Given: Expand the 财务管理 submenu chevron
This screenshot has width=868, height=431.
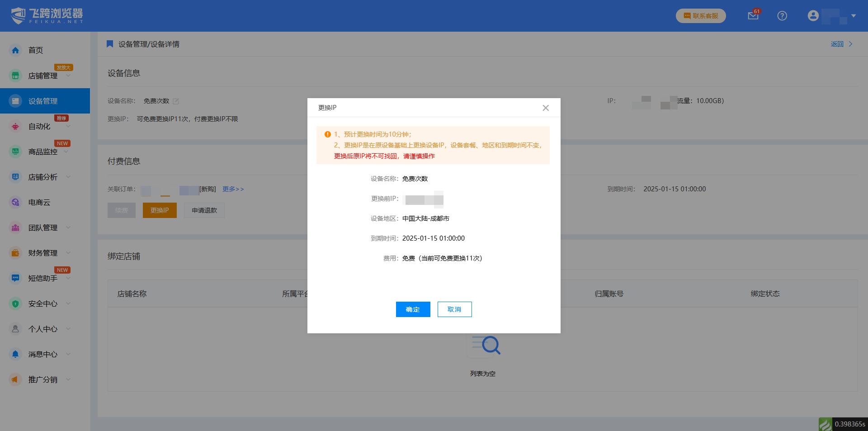Looking at the screenshot, I should click(x=68, y=253).
